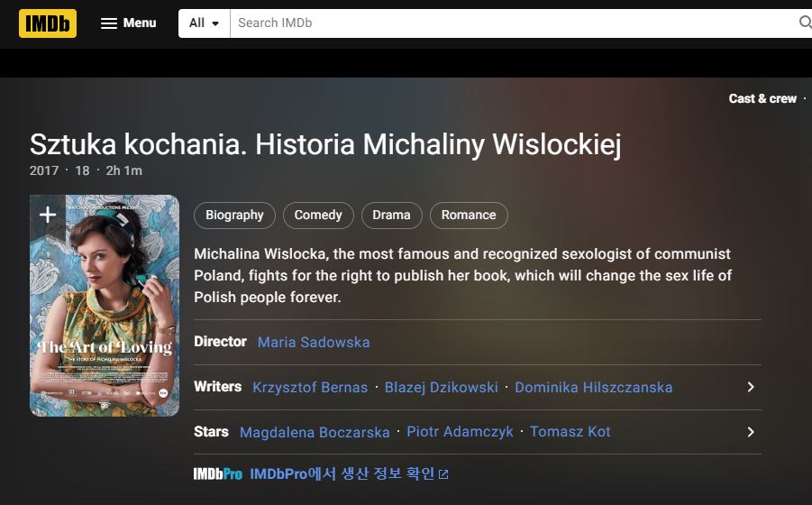Click the 18 age rating
This screenshot has width=812, height=505.
82,171
